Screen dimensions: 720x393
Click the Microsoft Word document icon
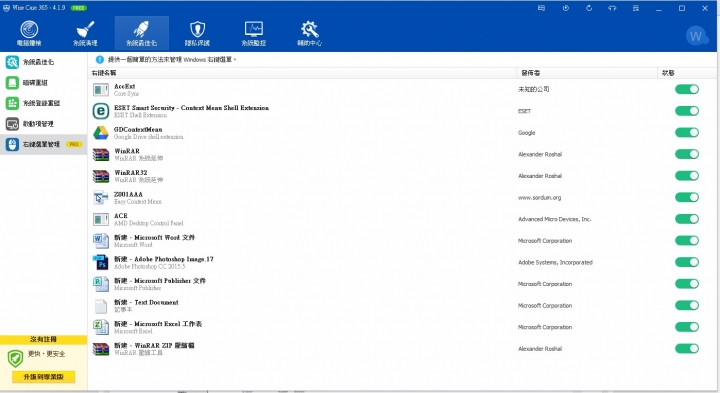coord(101,241)
